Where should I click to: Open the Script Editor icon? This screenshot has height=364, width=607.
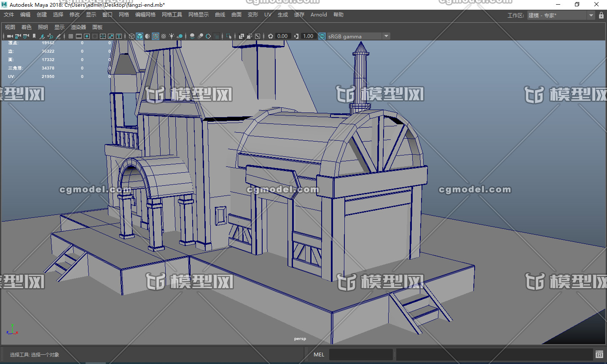pos(599,355)
